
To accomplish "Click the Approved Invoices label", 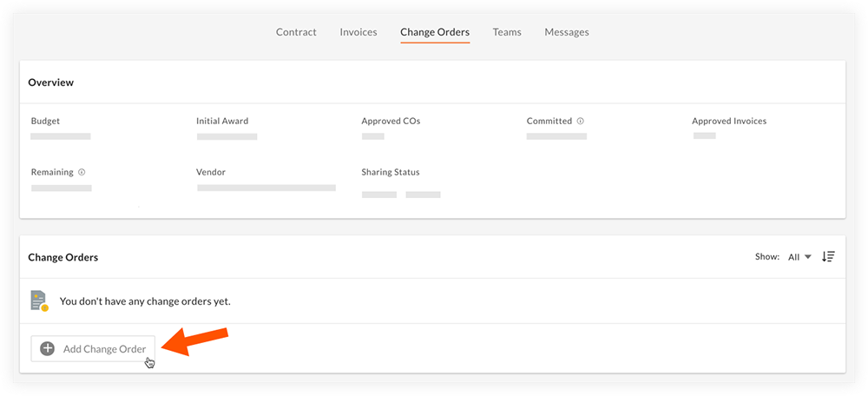I will (729, 121).
